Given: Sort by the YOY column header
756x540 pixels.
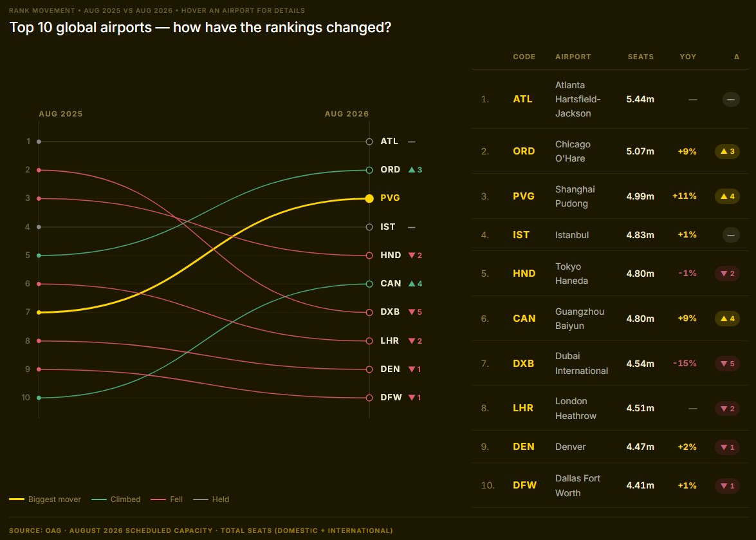Looking at the screenshot, I should point(688,57).
